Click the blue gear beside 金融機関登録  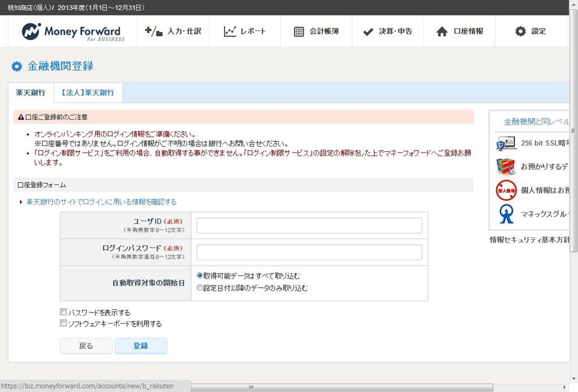[16, 67]
